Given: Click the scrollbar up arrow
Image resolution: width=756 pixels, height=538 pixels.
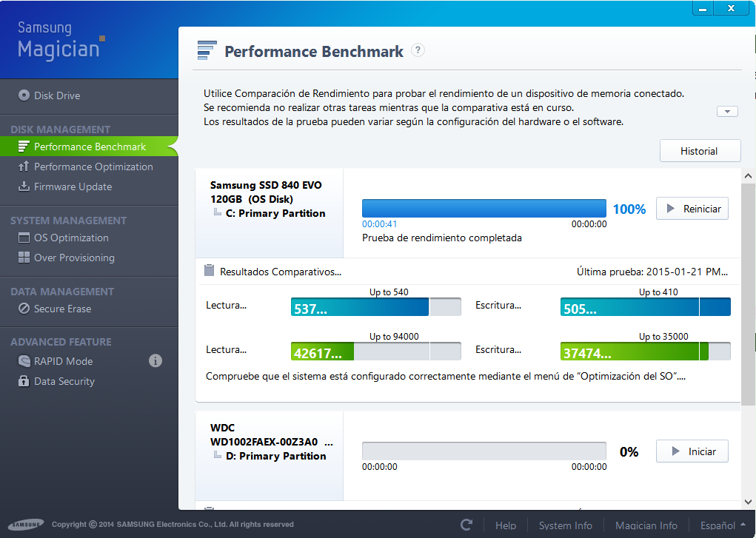Looking at the screenshot, I should coord(749,176).
